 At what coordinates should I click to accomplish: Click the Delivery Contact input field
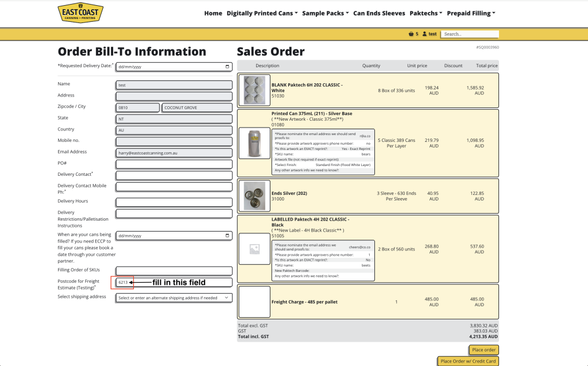[x=174, y=176]
